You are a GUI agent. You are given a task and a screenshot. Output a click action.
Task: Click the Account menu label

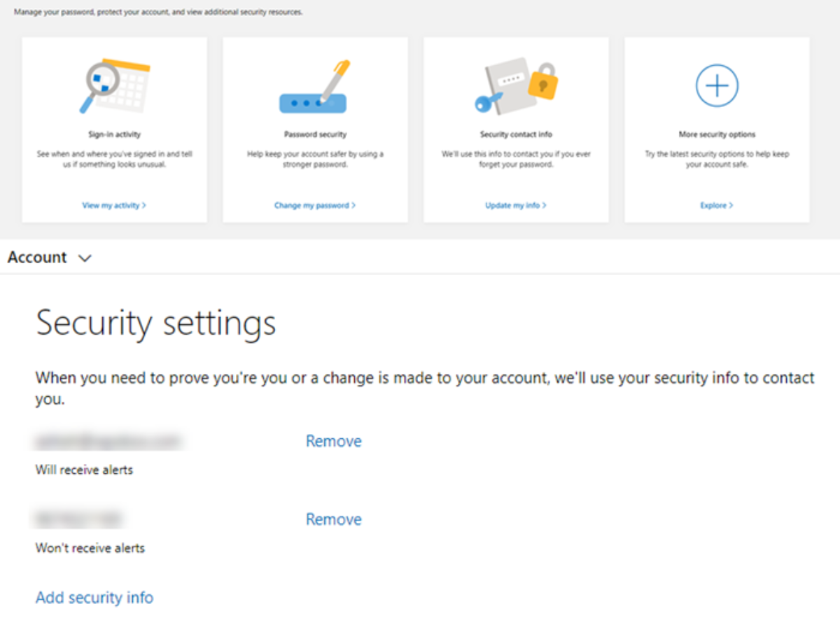(x=37, y=257)
